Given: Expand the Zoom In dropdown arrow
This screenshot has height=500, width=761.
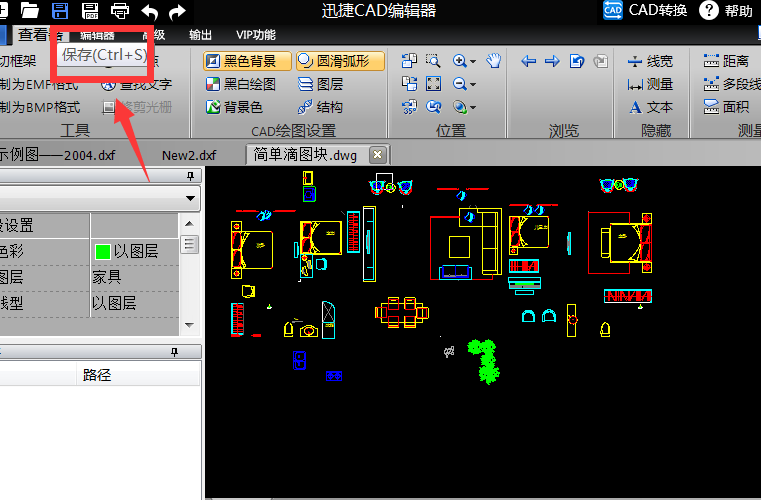Looking at the screenshot, I should point(472,61).
